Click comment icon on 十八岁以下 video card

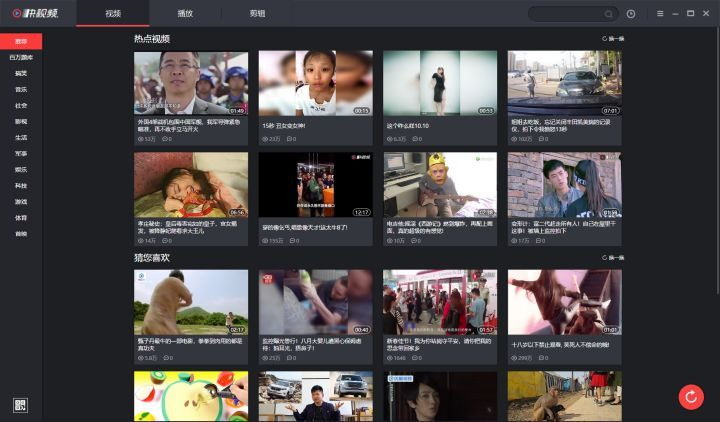[543, 358]
